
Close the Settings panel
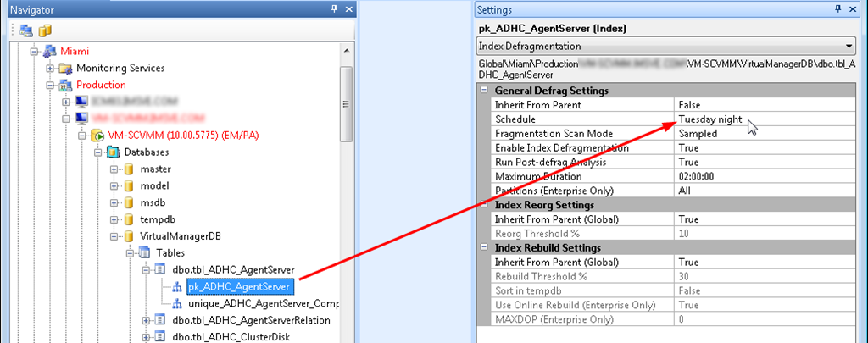click(854, 9)
